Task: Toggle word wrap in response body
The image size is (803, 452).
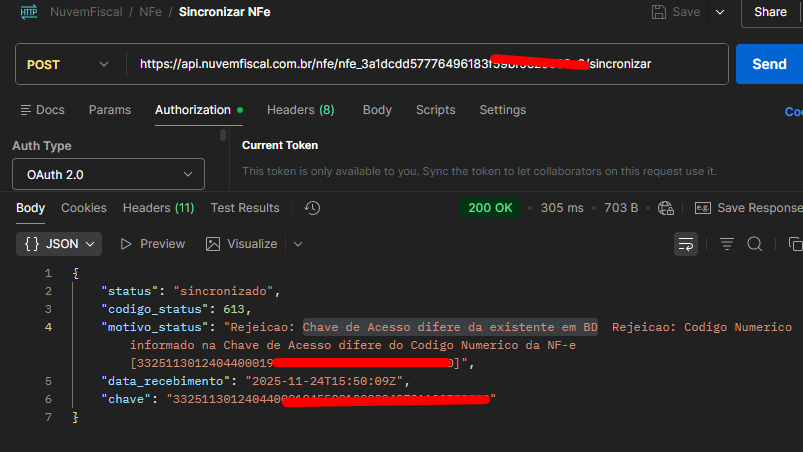Action: tap(686, 244)
